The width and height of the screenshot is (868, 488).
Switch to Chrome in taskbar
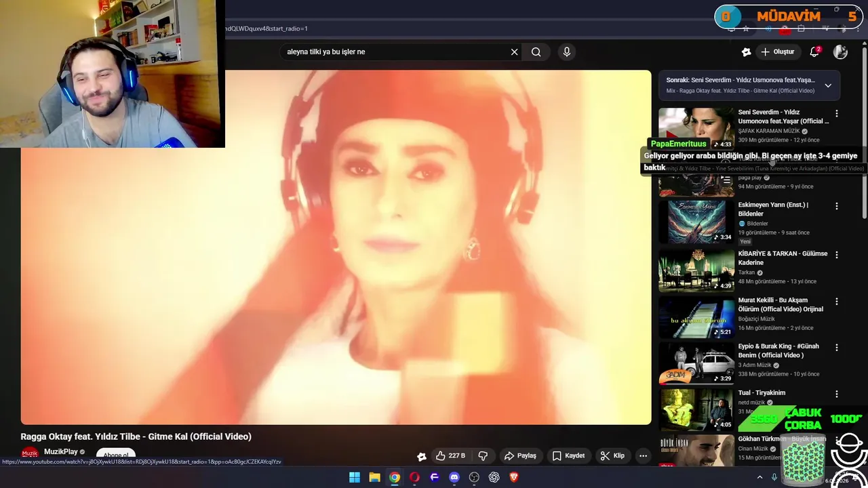394,477
